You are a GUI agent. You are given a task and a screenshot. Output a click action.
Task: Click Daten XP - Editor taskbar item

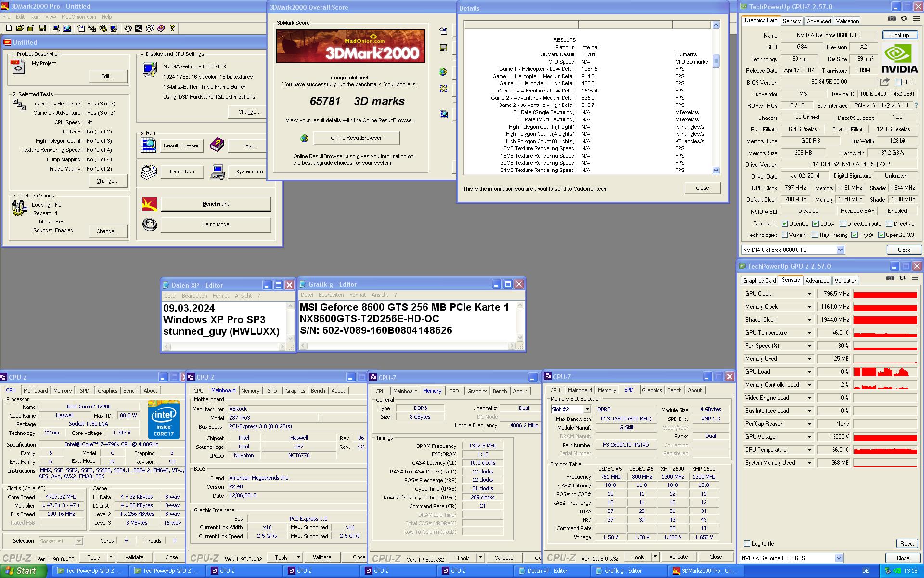[552, 571]
